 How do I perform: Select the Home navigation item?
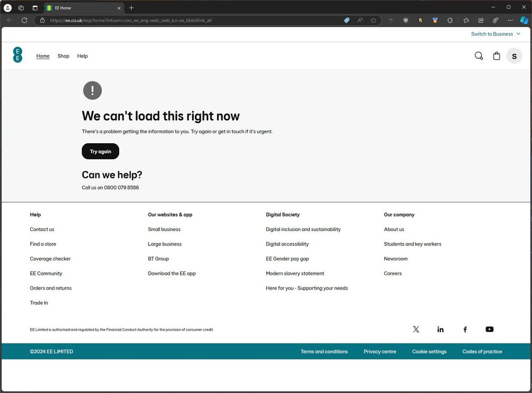pyautogui.click(x=43, y=56)
